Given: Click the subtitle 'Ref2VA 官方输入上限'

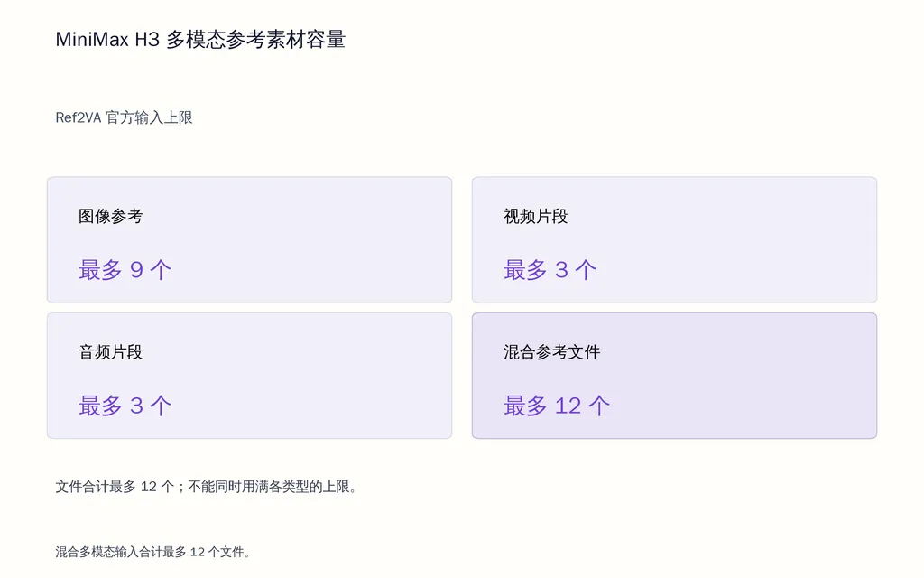Looking at the screenshot, I should coord(124,117).
